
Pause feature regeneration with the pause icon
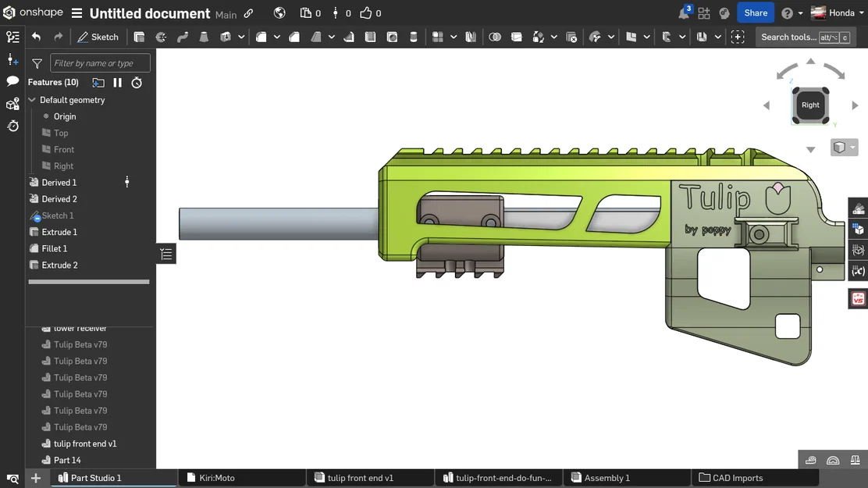click(117, 83)
